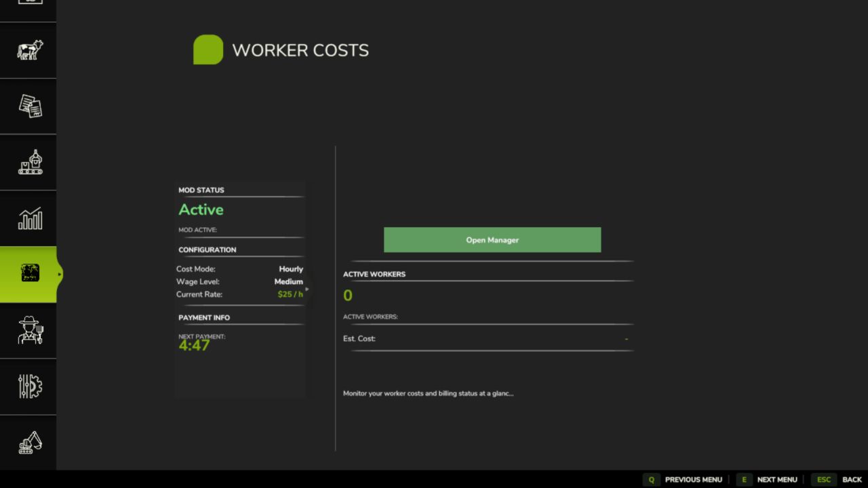Switch to the Next Menu

777,479
